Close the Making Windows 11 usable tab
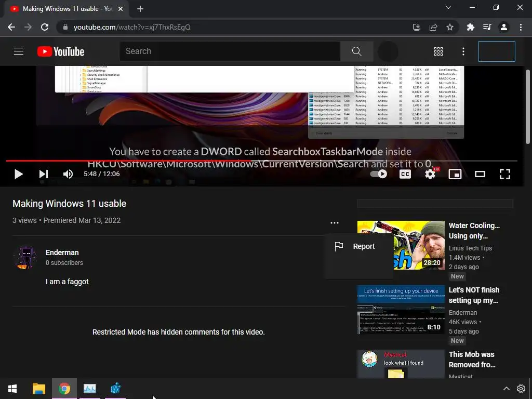 point(121,9)
